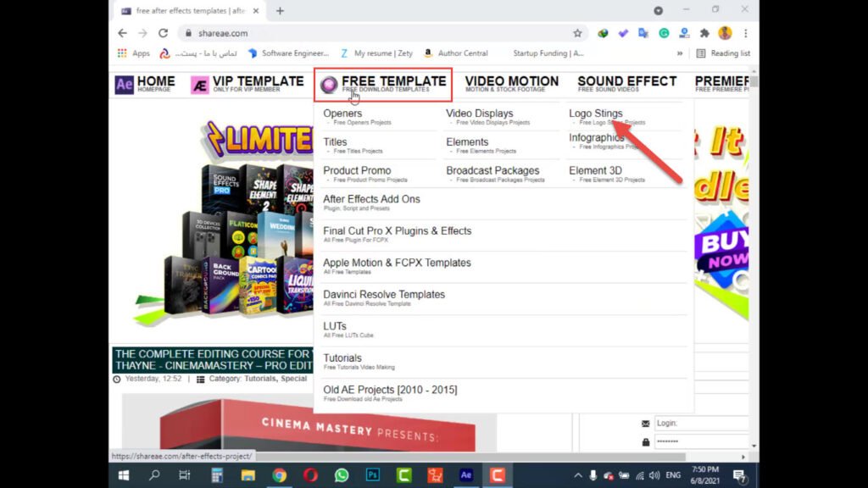Open the green Camtasia icon on taskbar
Viewport: 868px width, 488px height.
(x=404, y=475)
